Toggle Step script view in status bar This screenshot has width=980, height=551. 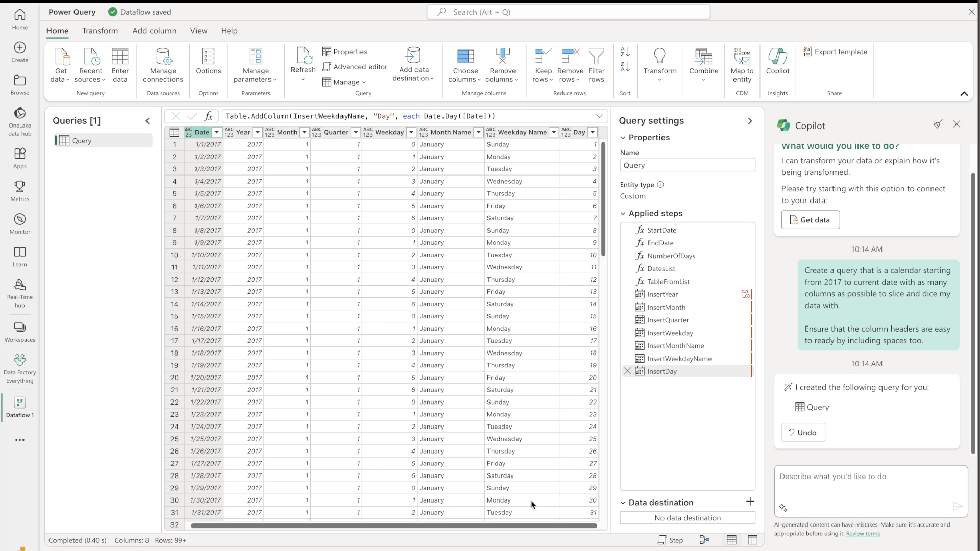[x=671, y=540]
